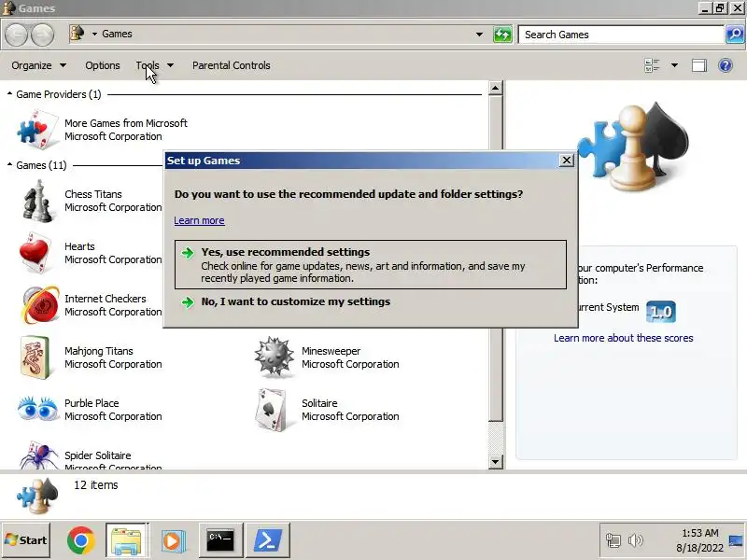Open the view options dropdown arrow
The image size is (747, 560).
coord(674,65)
